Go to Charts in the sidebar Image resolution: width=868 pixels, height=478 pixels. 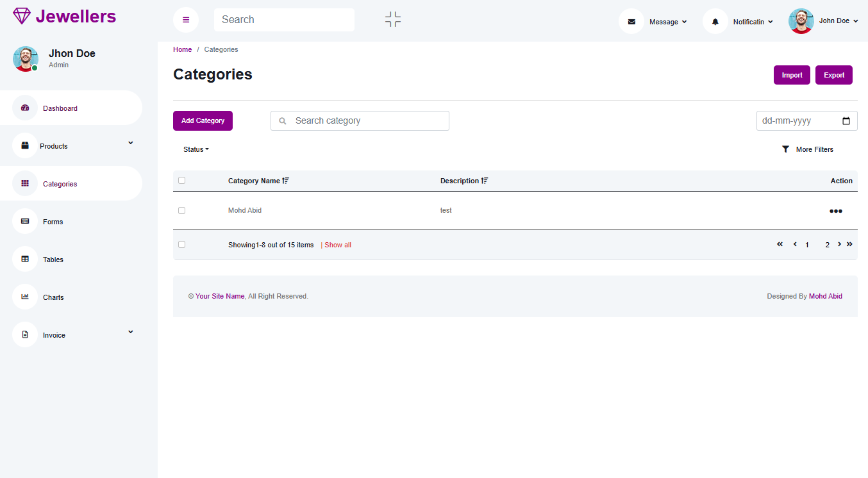pyautogui.click(x=53, y=297)
